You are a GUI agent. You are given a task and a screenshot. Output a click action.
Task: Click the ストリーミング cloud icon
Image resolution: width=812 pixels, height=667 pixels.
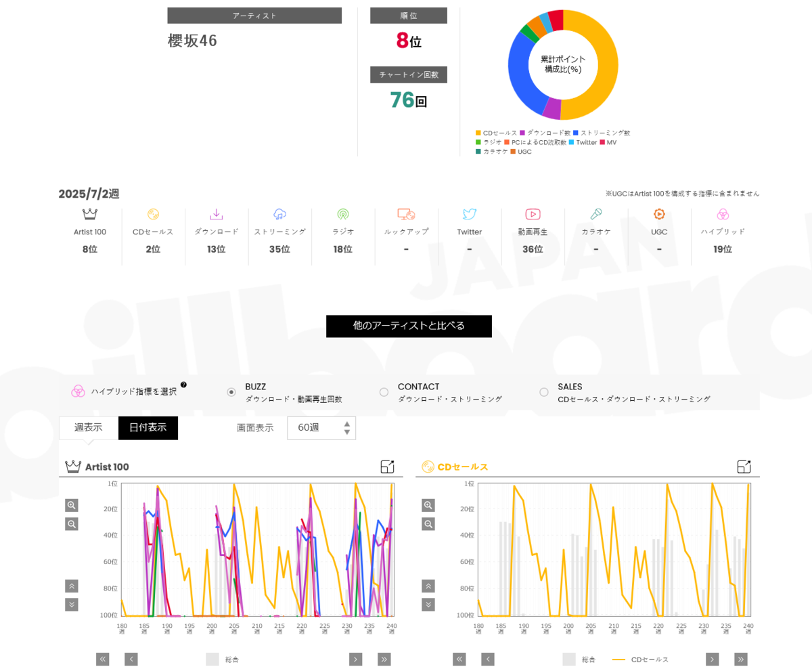tap(279, 214)
